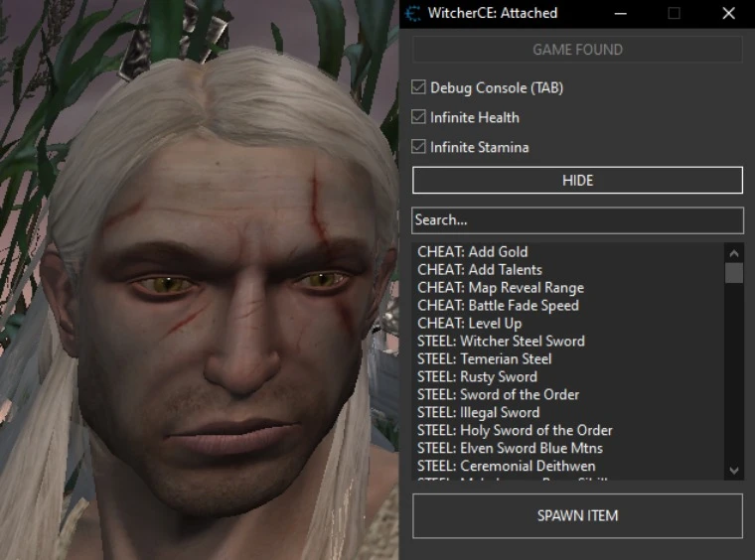The image size is (755, 560).
Task: Pick CHEAT: Level Up in the list
Action: (469, 324)
